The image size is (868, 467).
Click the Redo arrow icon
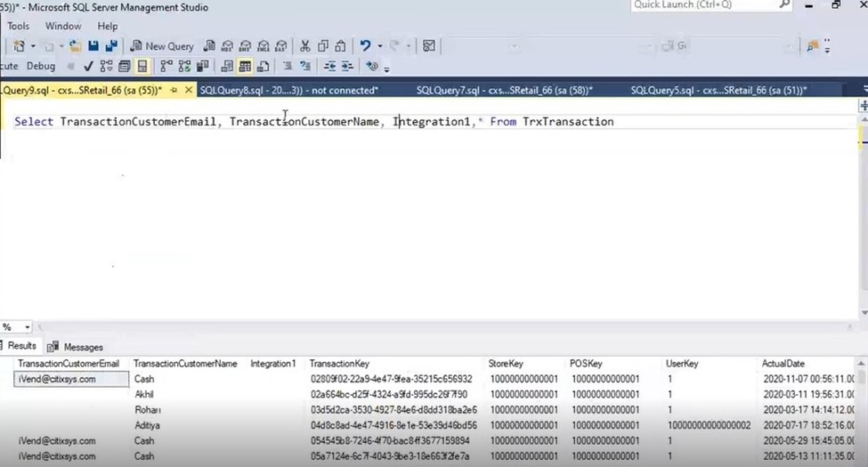tap(394, 46)
